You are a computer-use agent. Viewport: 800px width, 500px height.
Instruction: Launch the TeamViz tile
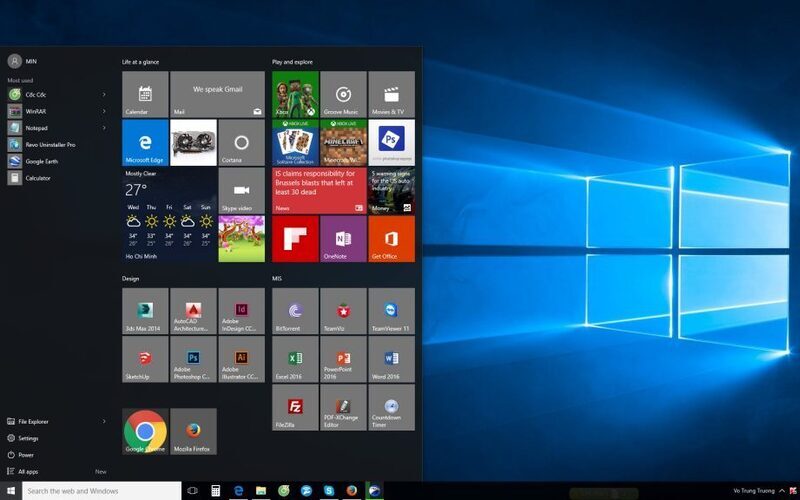coord(343,311)
